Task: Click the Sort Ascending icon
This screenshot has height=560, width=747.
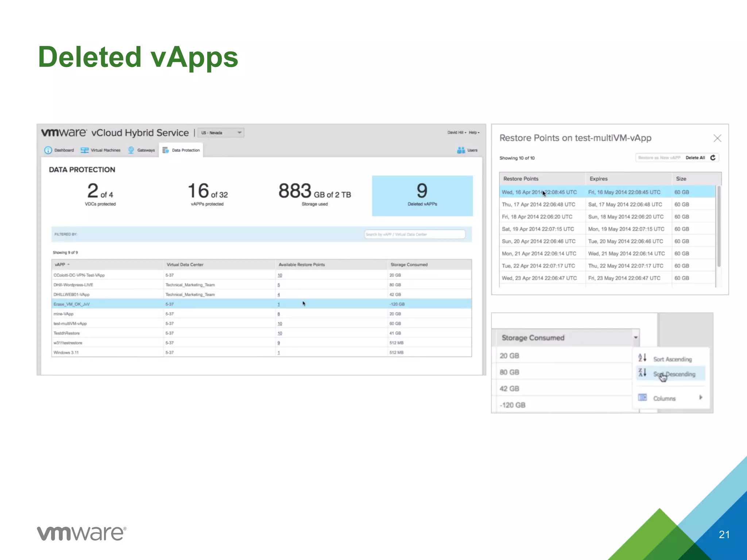Action: pos(642,358)
